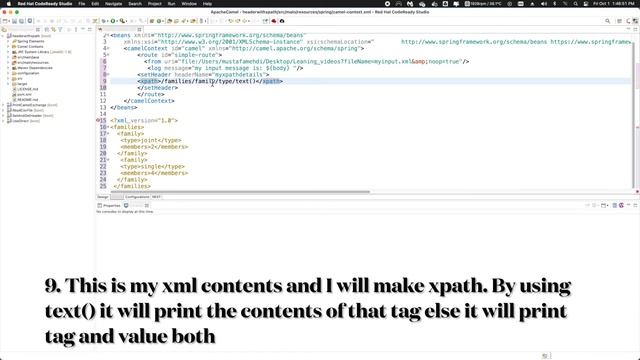
Task: Click the Debug toolbar icon
Action: click(104, 21)
